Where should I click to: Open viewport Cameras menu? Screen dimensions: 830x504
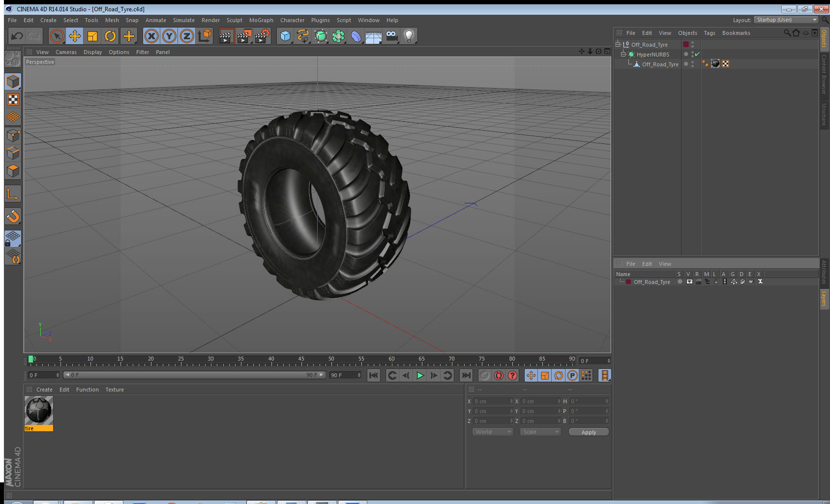(x=66, y=52)
